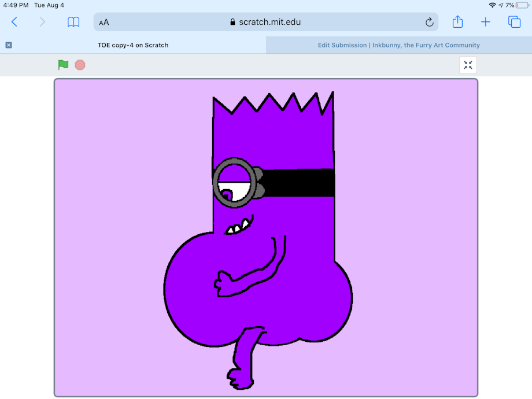The width and height of the screenshot is (532, 399).
Task: Show all tabs overview icon
Action: click(x=514, y=22)
